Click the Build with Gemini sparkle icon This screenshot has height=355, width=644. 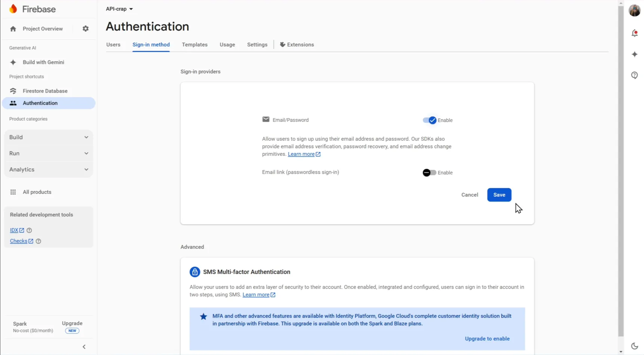(13, 62)
